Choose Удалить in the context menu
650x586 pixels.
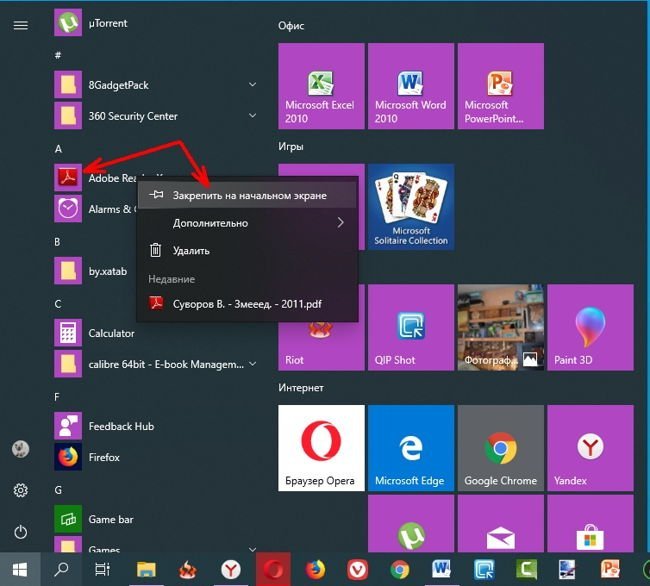tap(247, 250)
